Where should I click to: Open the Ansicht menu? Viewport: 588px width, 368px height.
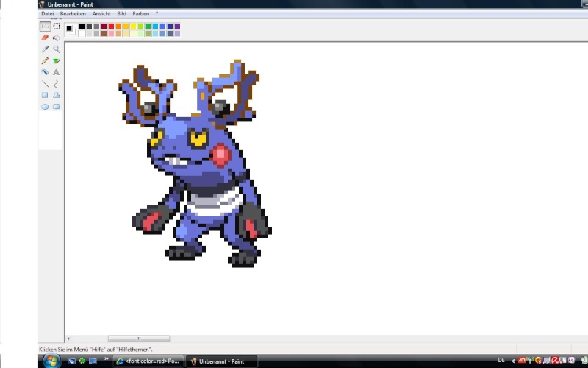point(101,13)
